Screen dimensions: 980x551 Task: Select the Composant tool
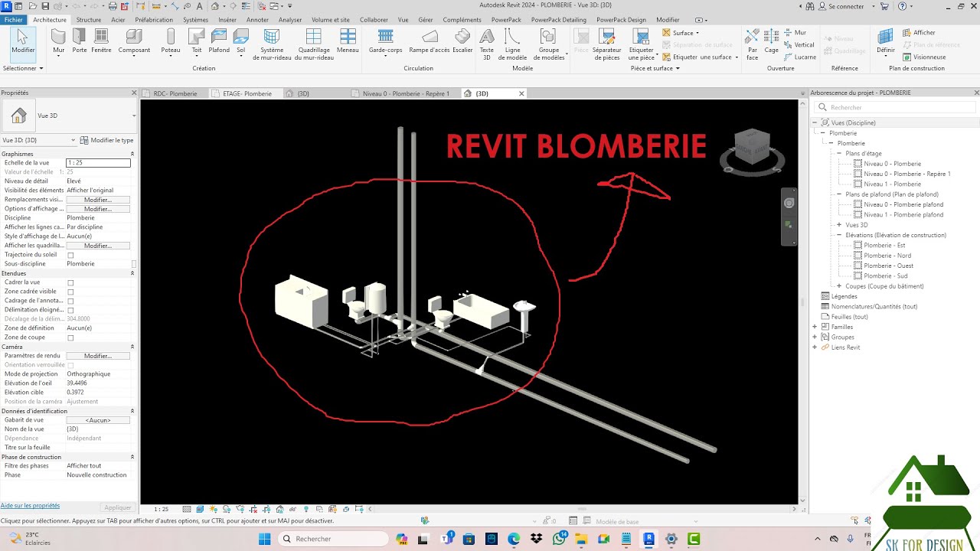[x=134, y=41]
